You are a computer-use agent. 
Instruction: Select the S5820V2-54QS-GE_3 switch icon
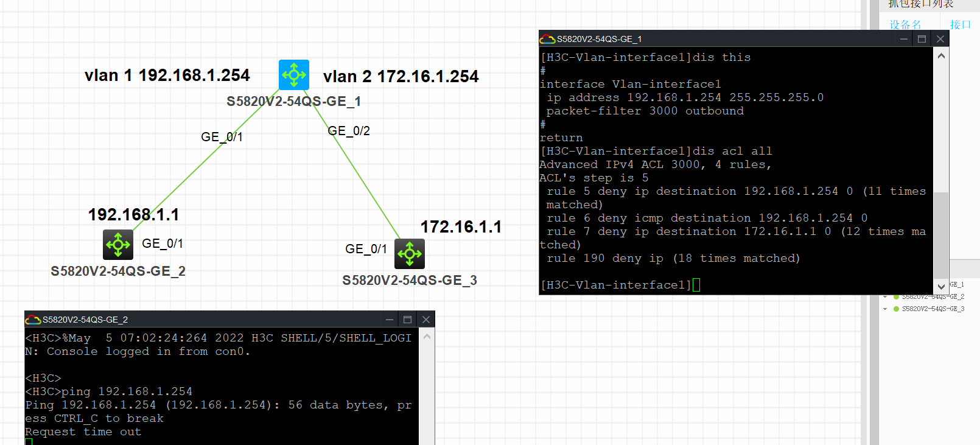[410, 254]
